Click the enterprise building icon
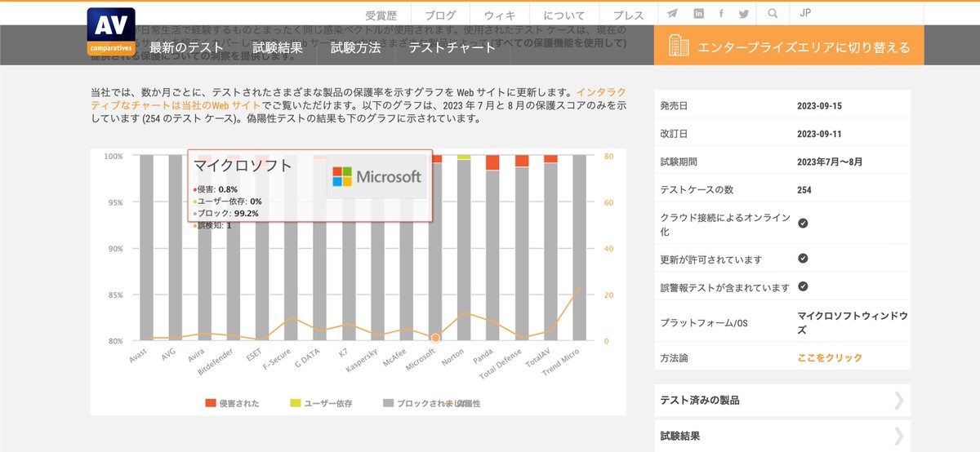The height and width of the screenshot is (452, 980). (677, 46)
